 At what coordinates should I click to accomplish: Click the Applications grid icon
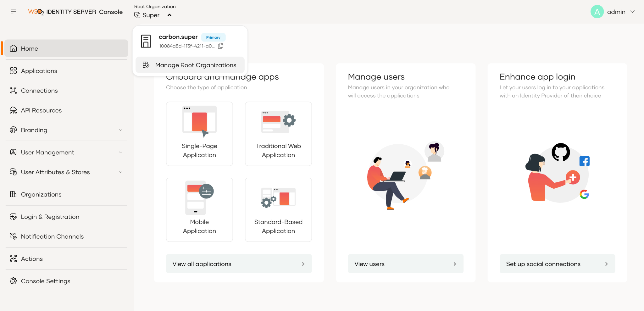[x=13, y=71]
